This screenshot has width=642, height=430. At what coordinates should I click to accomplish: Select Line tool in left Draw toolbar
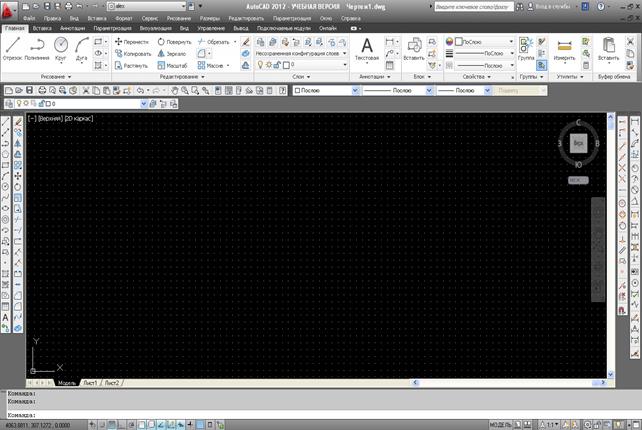(x=6, y=122)
